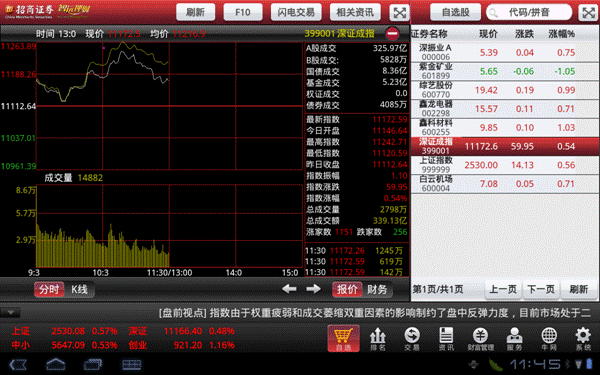Open the 资讯 news icon
Image resolution: width=600 pixels, height=375 pixels.
click(x=446, y=339)
